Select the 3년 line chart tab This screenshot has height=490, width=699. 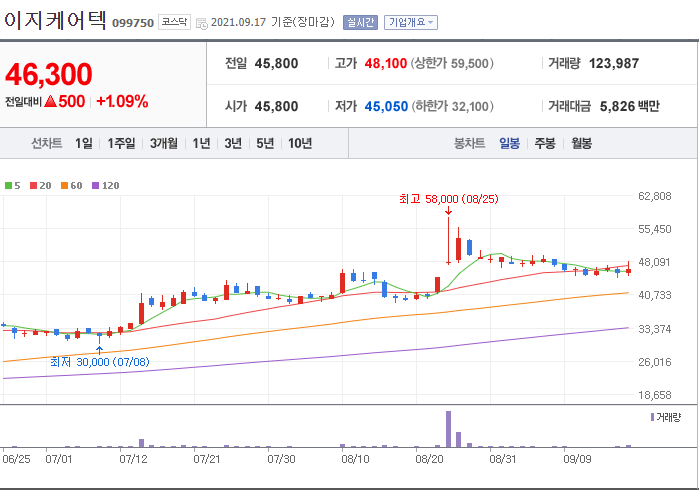coord(233,144)
